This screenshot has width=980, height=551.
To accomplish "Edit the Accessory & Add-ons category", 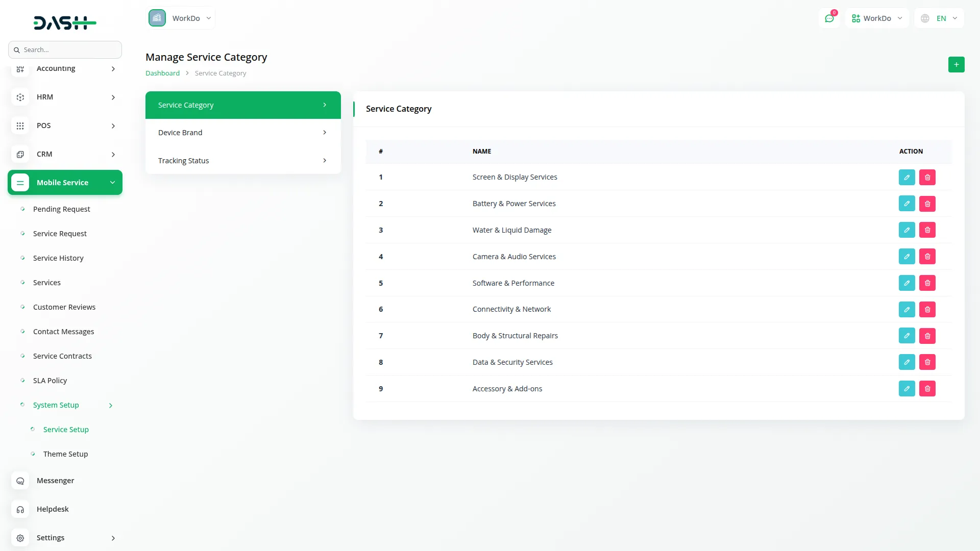I will (906, 388).
